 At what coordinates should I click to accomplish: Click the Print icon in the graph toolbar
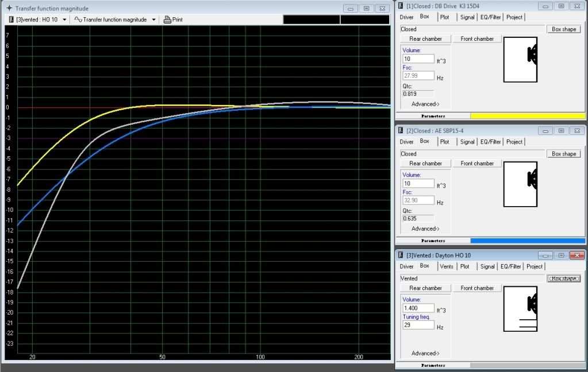167,20
